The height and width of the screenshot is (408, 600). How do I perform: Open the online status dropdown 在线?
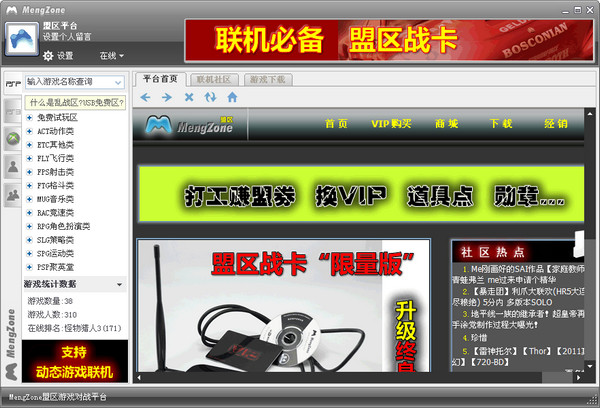pyautogui.click(x=112, y=56)
